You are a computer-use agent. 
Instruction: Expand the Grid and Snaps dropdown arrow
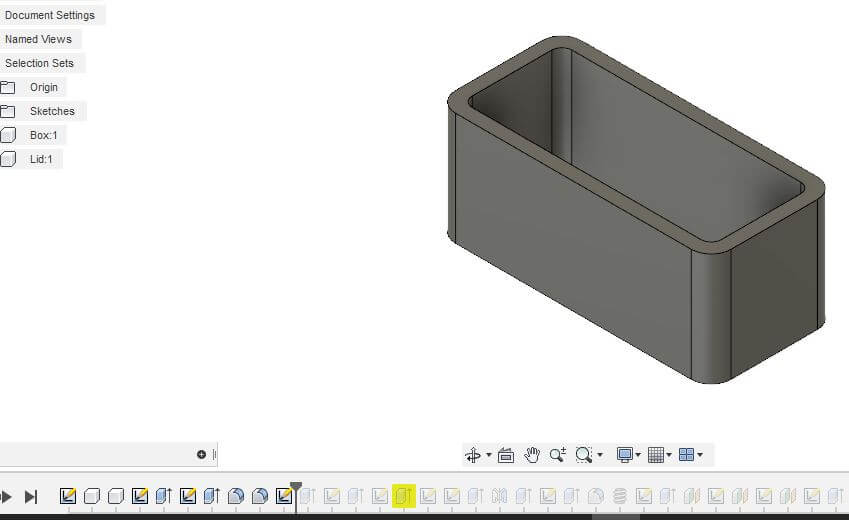pos(669,454)
